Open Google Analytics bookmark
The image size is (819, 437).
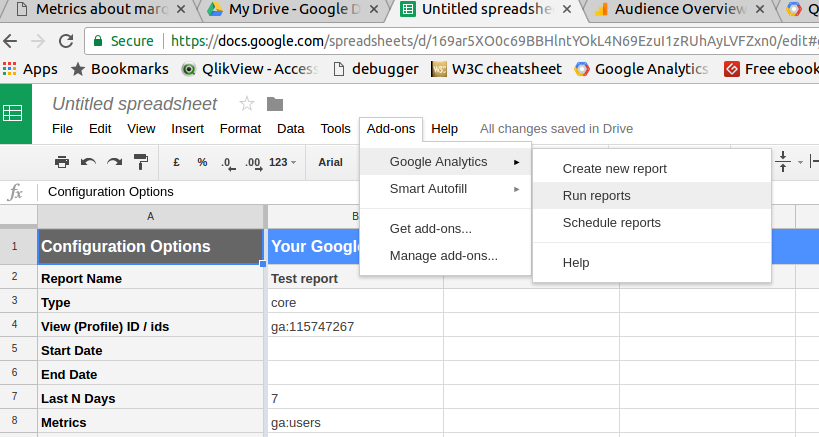[641, 69]
